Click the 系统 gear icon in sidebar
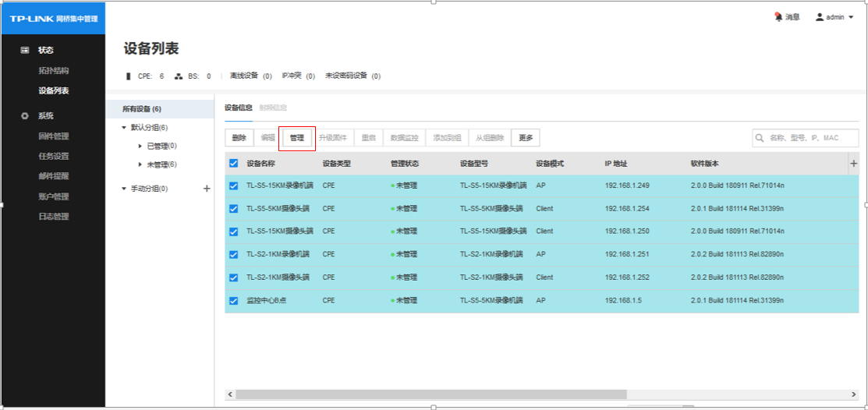The width and height of the screenshot is (868, 410). click(25, 116)
